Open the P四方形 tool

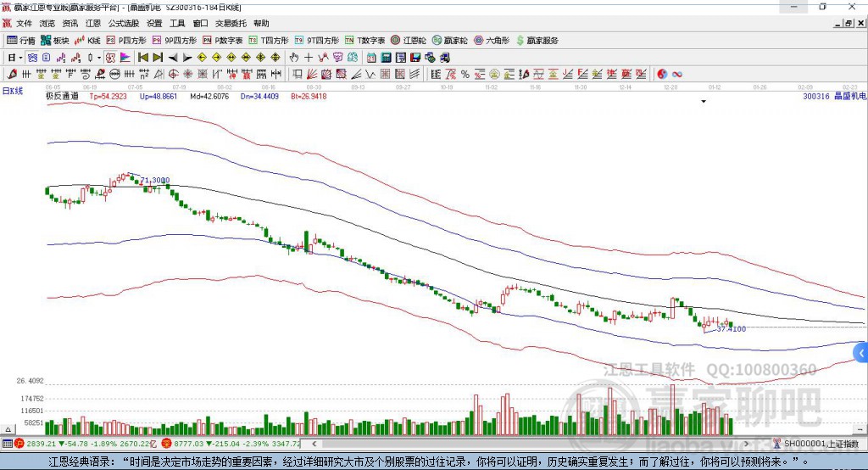(126, 41)
